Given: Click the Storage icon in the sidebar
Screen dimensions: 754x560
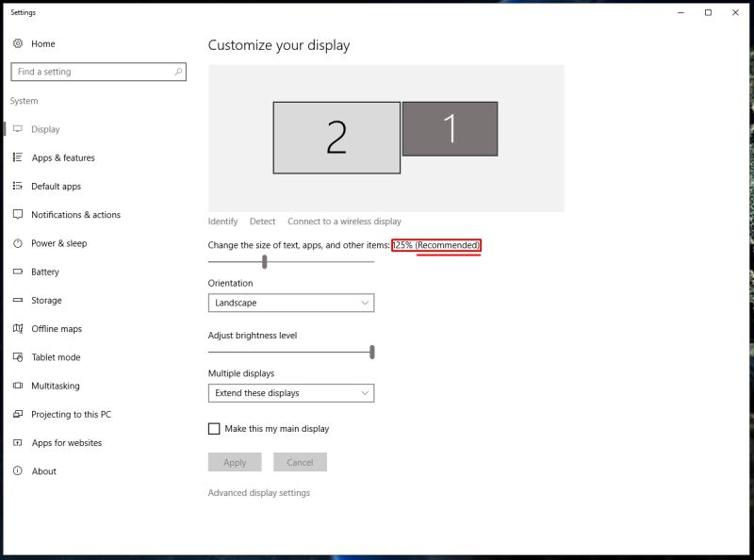Looking at the screenshot, I should click(x=19, y=300).
